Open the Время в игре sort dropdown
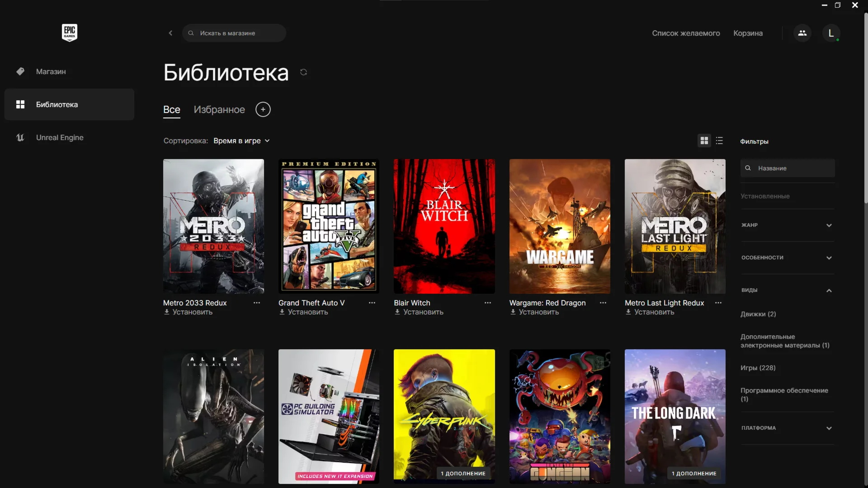868x488 pixels. tap(241, 141)
